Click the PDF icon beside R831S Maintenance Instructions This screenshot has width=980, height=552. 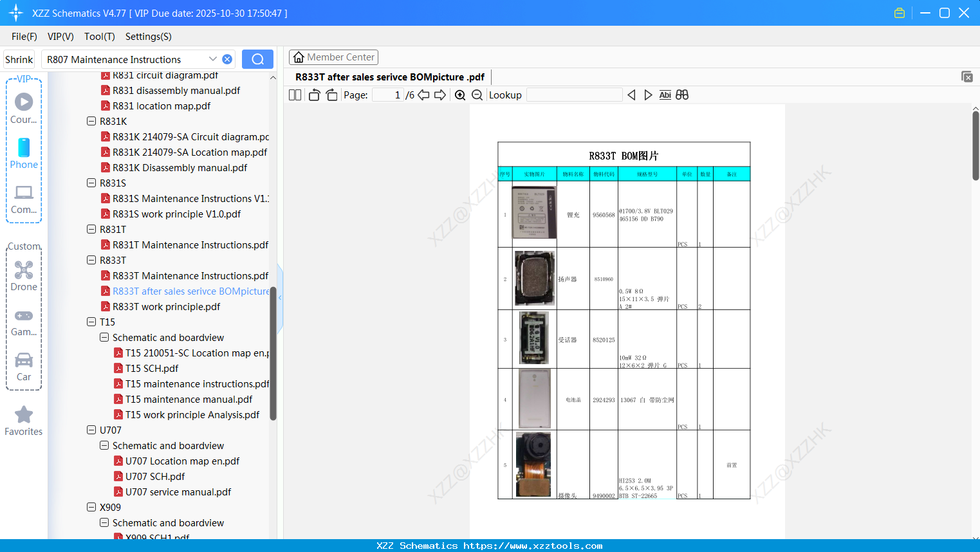pyautogui.click(x=106, y=199)
